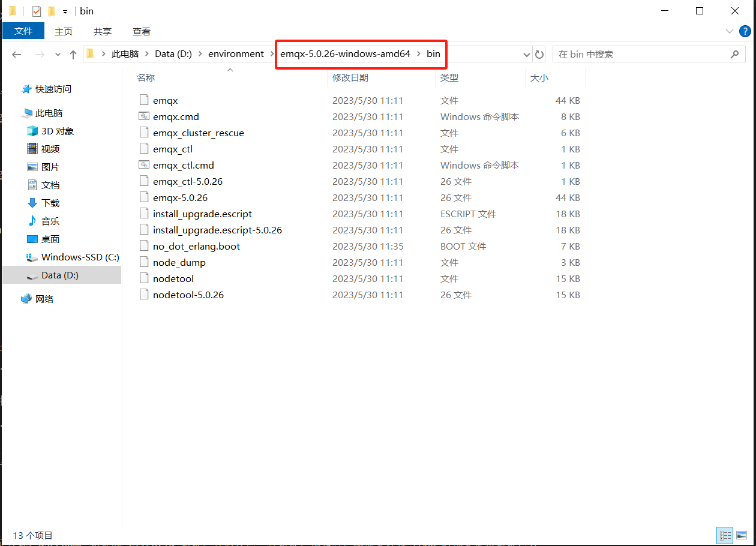
Task: Switch to details view layout icon
Action: pyautogui.click(x=725, y=535)
